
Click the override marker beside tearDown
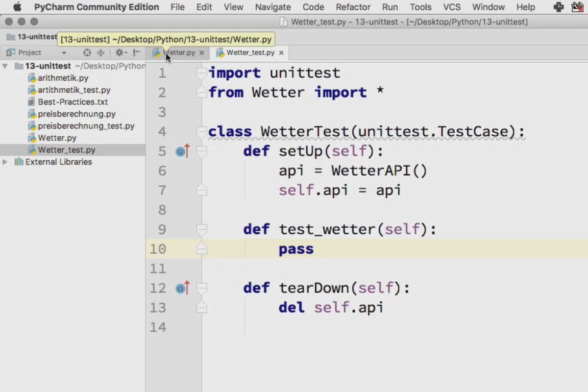[x=182, y=289]
